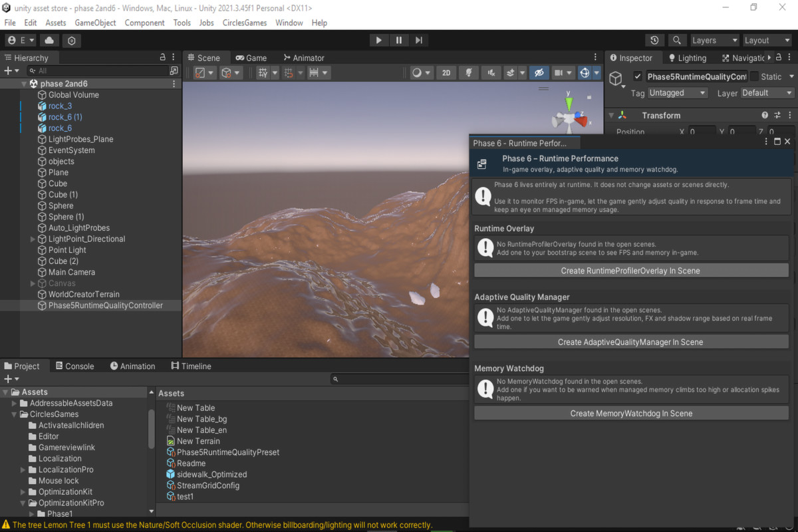Toggle 2D view mode
Image resolution: width=798 pixels, height=532 pixels.
[x=447, y=73]
